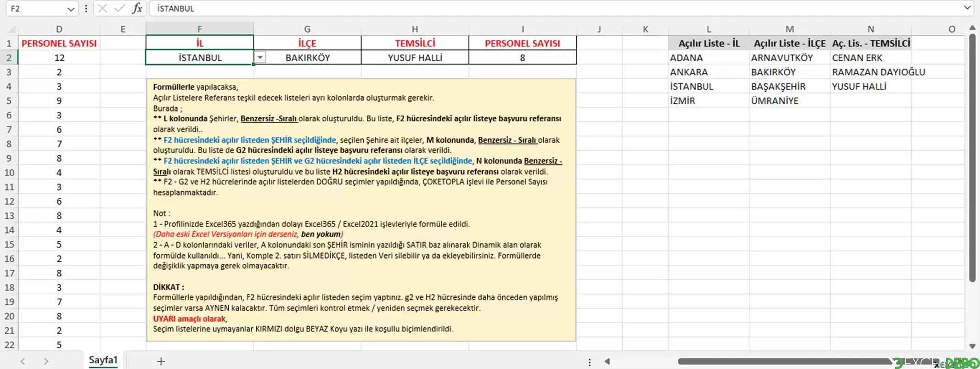Click the vertical dots beside the Name Box
The width and height of the screenshot is (980, 369).
[x=86, y=9]
